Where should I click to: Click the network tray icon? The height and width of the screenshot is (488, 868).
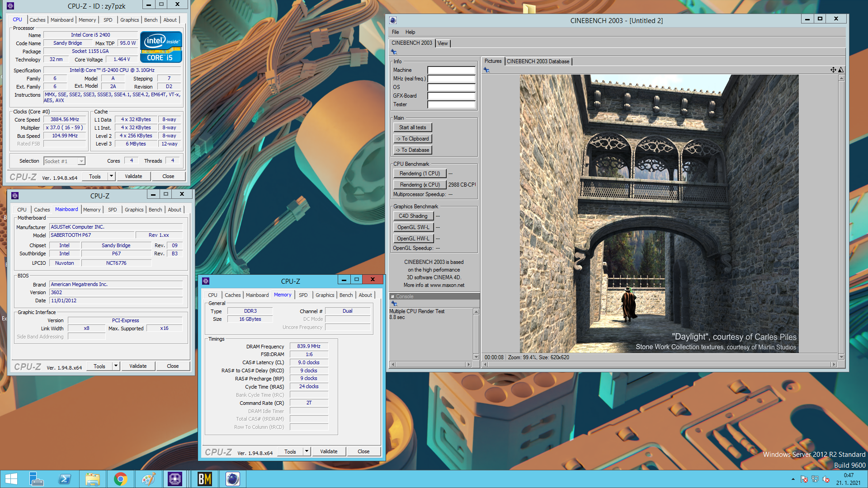[815, 479]
